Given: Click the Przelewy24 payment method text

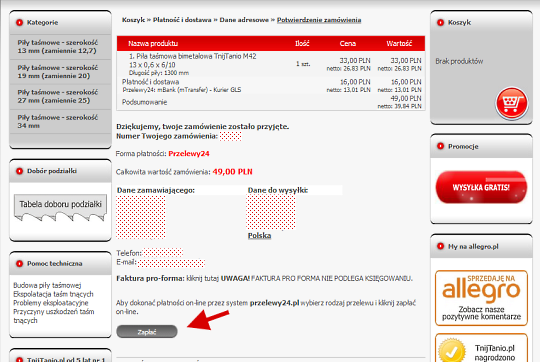Looking at the screenshot, I should [x=189, y=154].
